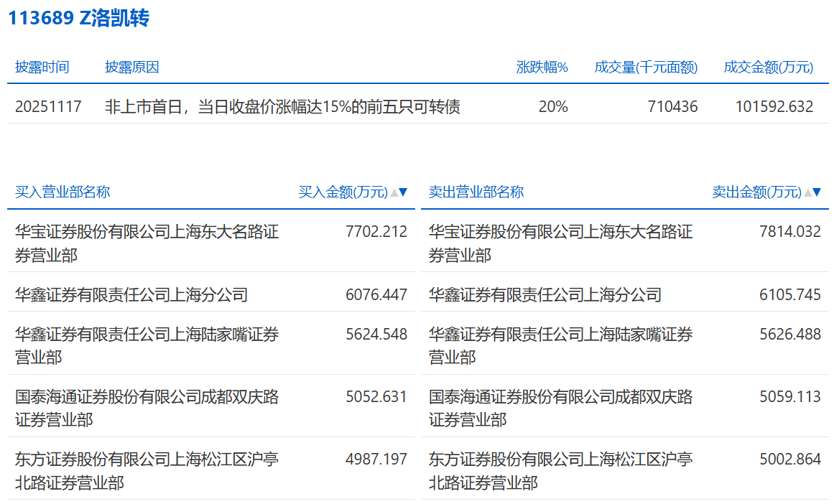Click descending sort arrow beside 买入金额
Image resolution: width=834 pixels, height=504 pixels.
(403, 192)
